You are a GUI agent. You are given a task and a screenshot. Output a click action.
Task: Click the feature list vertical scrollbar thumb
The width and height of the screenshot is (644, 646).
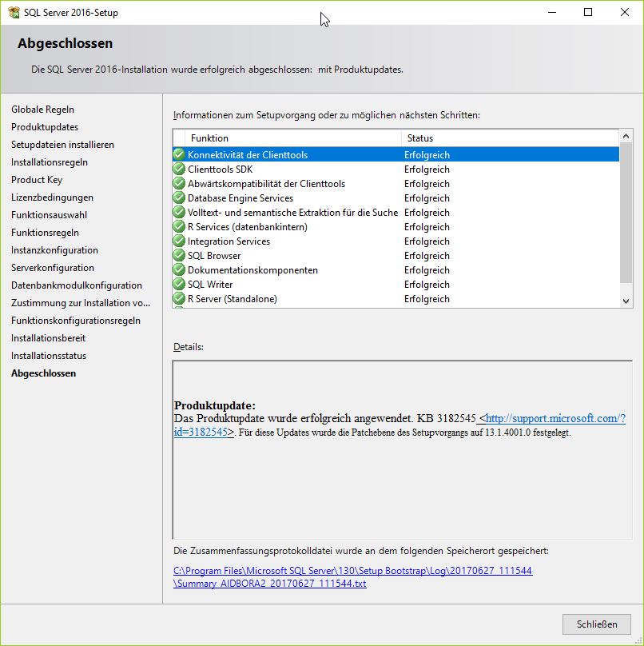626,213
